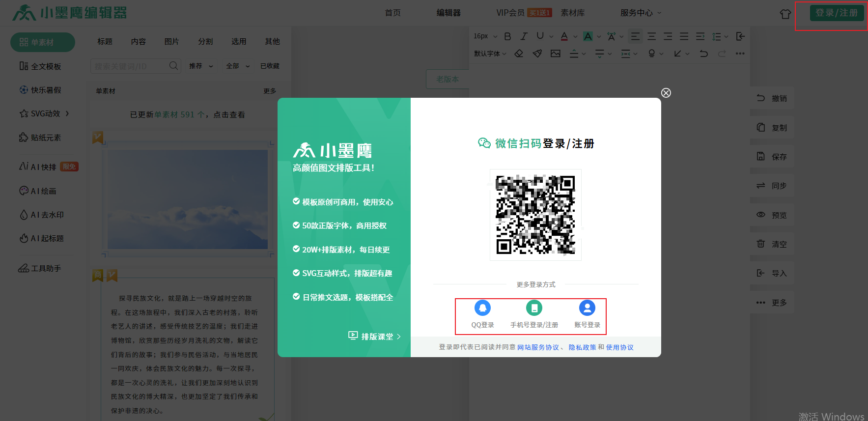Screen dimensions: 868x421
Task: Click 保存 in the right panel
Action: (772, 157)
